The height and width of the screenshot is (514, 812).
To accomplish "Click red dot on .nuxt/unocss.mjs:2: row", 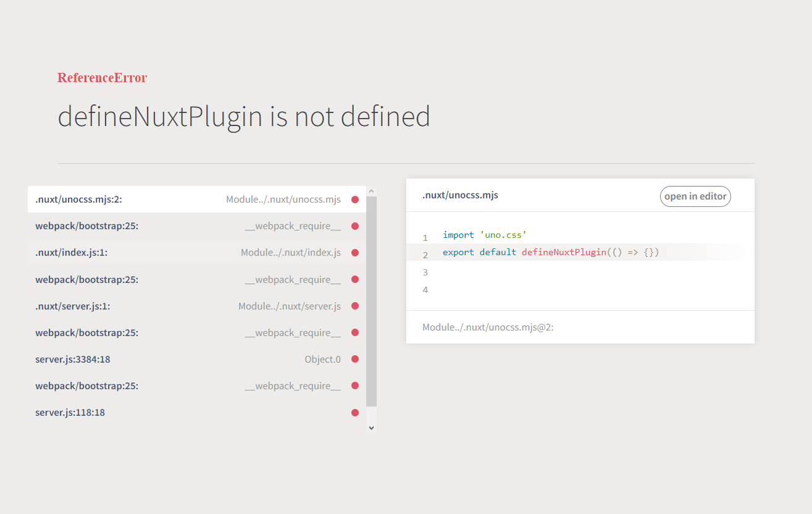I will pos(355,200).
